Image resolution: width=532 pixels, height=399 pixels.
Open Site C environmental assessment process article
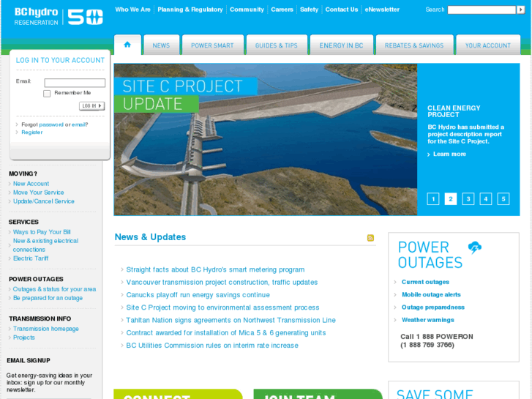(x=222, y=307)
